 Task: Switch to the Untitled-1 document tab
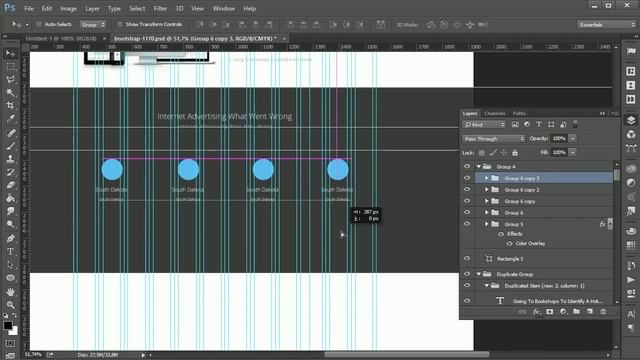[x=61, y=38]
